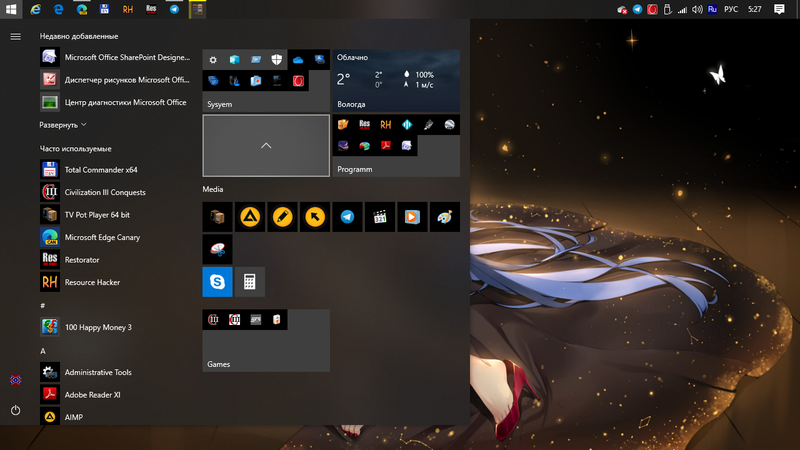Viewport: 800px width, 450px height.
Task: Click safely remove USB tray icon
Action: click(667, 9)
